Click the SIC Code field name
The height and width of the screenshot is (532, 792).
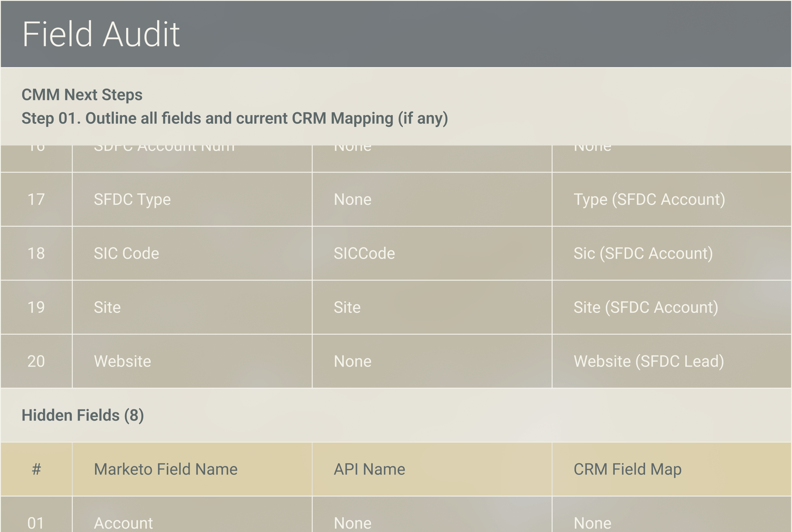click(126, 253)
